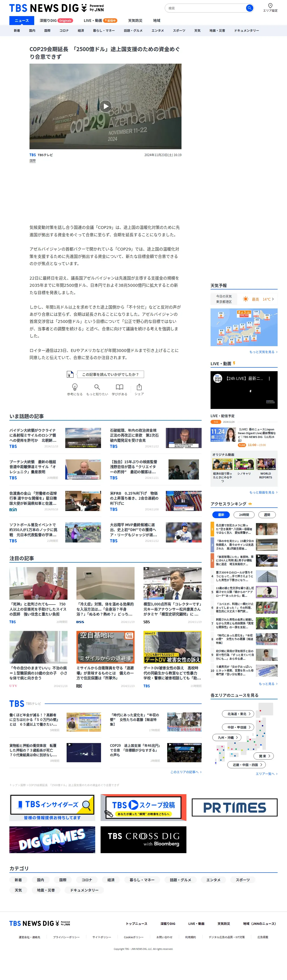287x980 pixels.
Task: Click the '学びがある' book reaction icon
Action: pos(120,387)
